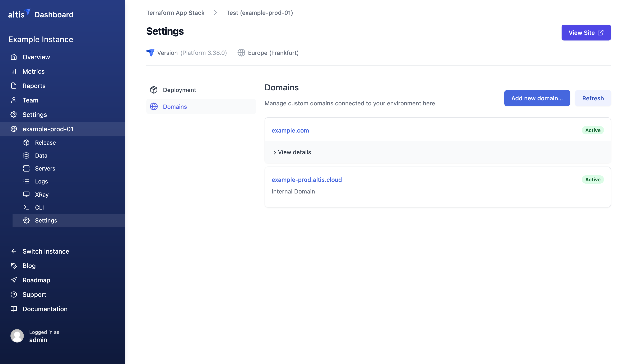Open the XRay section
The height and width of the screenshot is (364, 632).
pyautogui.click(x=69, y=195)
